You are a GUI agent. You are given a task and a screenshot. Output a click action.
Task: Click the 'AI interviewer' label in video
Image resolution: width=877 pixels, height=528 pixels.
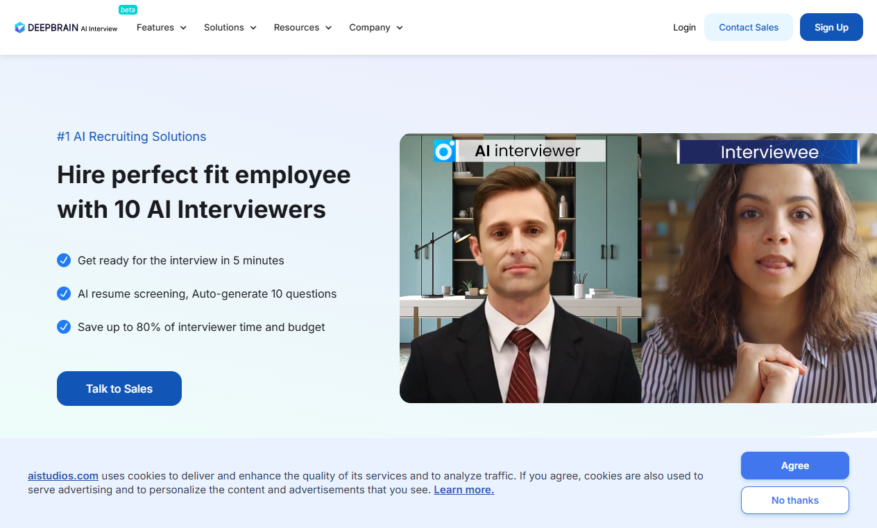tap(527, 151)
